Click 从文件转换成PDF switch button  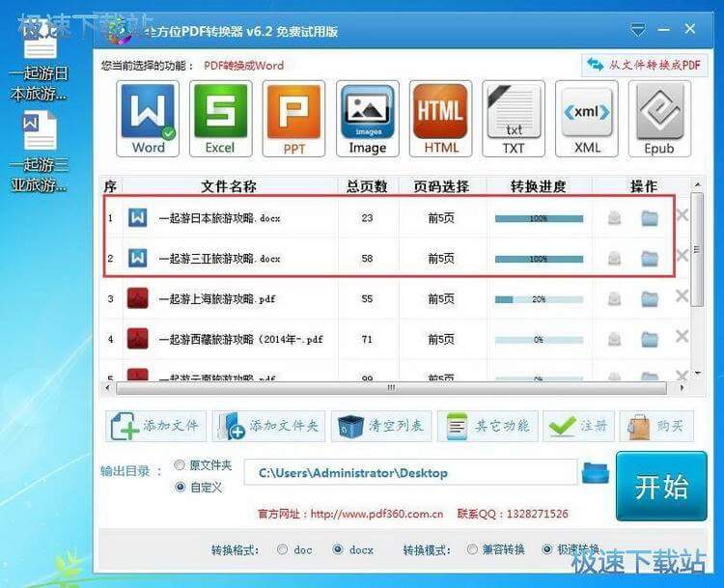pyautogui.click(x=644, y=65)
